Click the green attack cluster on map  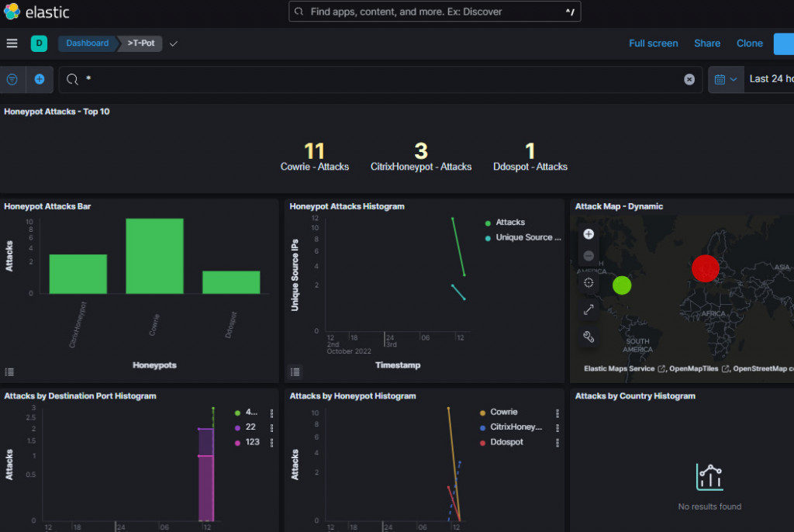tap(622, 285)
